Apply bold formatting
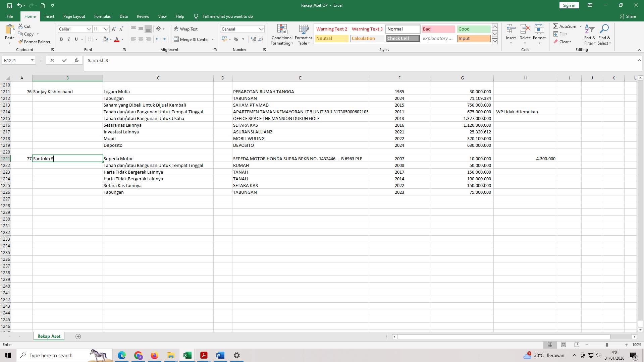This screenshot has height=362, width=644. point(61,39)
